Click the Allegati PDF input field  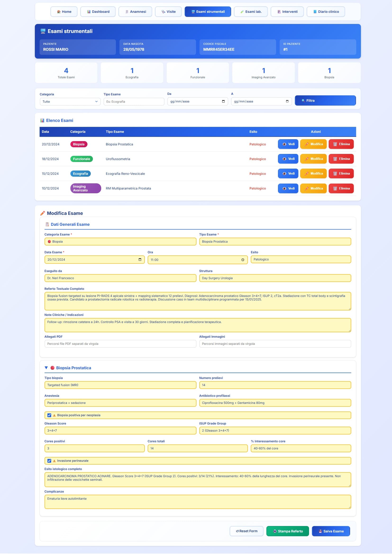pos(120,344)
